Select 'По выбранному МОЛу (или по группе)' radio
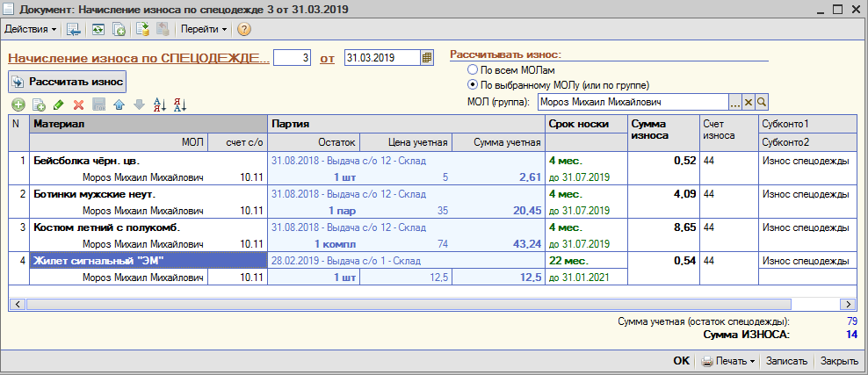Image resolution: width=868 pixels, height=375 pixels. (472, 85)
